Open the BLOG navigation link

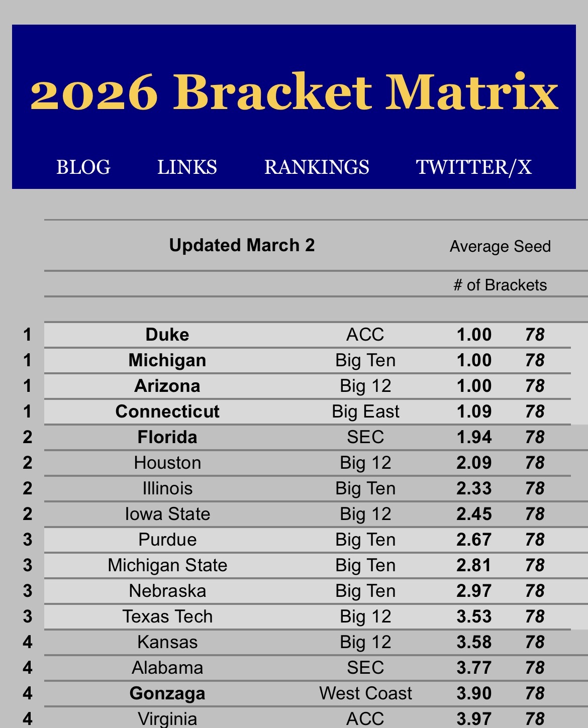pyautogui.click(x=83, y=167)
